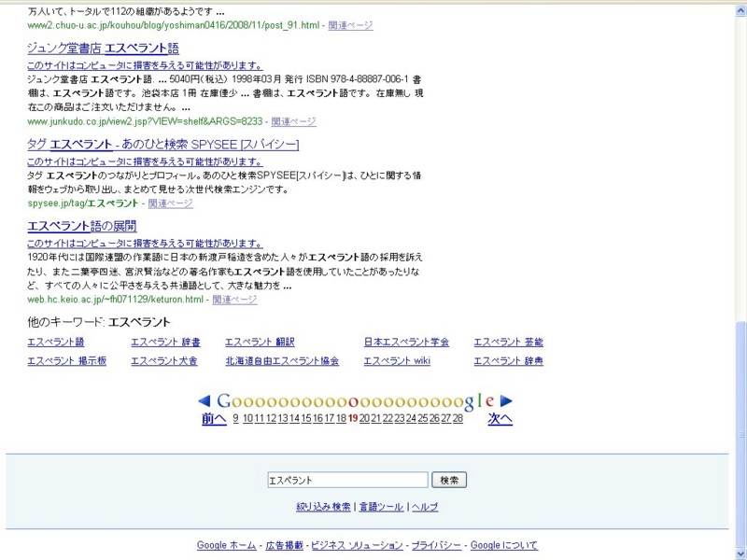Click the 前へ previous link
The image size is (747, 560).
(x=214, y=418)
